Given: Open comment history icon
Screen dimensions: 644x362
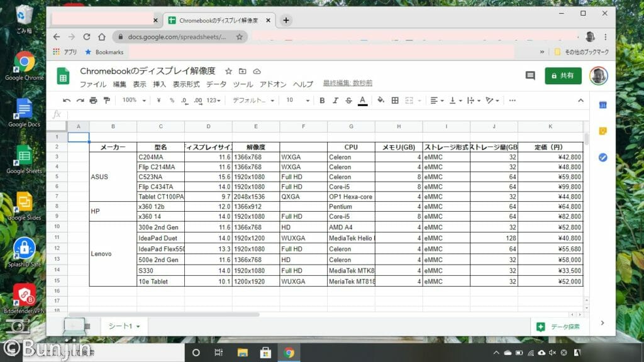Looking at the screenshot, I should pyautogui.click(x=530, y=75).
